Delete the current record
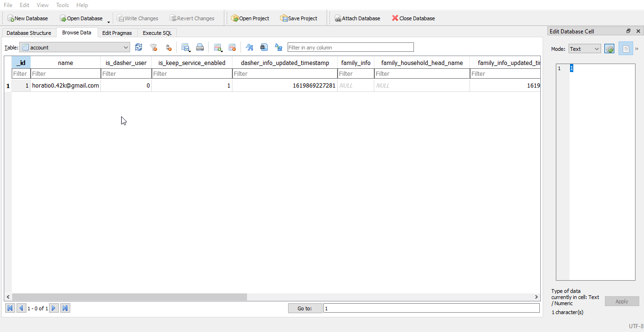The height and width of the screenshot is (332, 644). click(x=232, y=47)
